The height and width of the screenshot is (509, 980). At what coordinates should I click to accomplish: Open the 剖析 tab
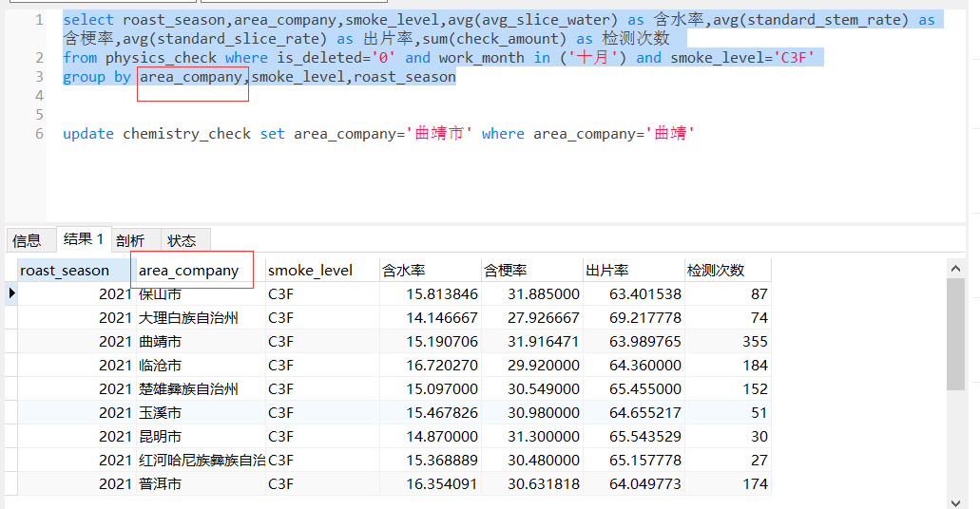[x=130, y=240]
